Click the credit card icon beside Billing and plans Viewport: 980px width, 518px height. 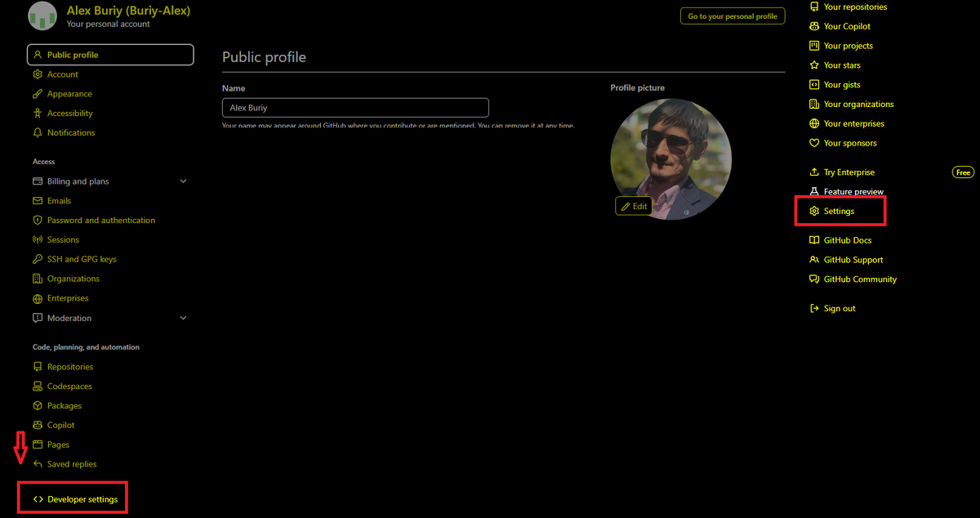(38, 181)
